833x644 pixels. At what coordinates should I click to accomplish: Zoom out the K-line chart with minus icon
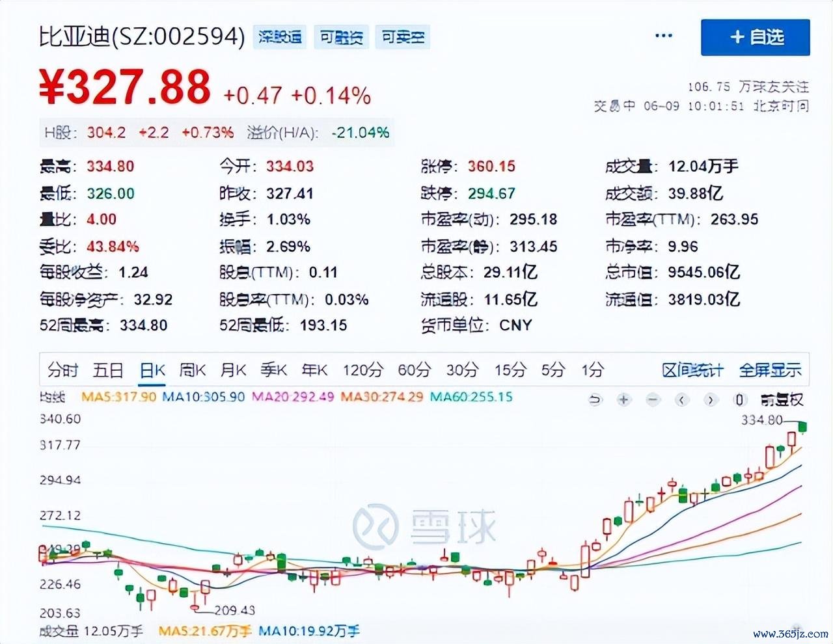(653, 399)
